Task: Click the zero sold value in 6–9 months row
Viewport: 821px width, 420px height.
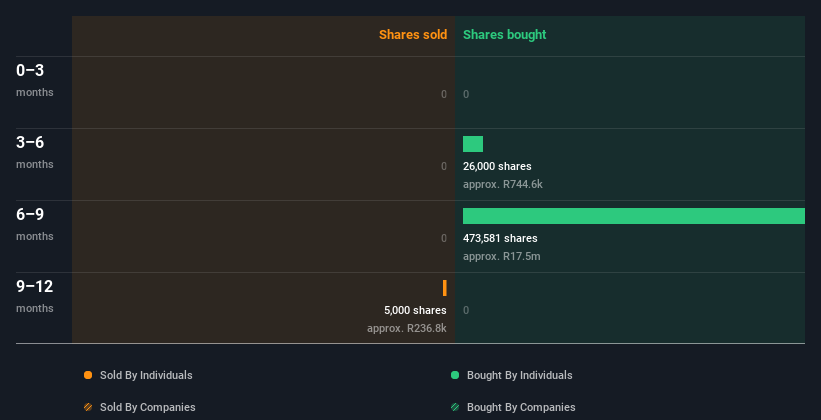Action: 444,238
